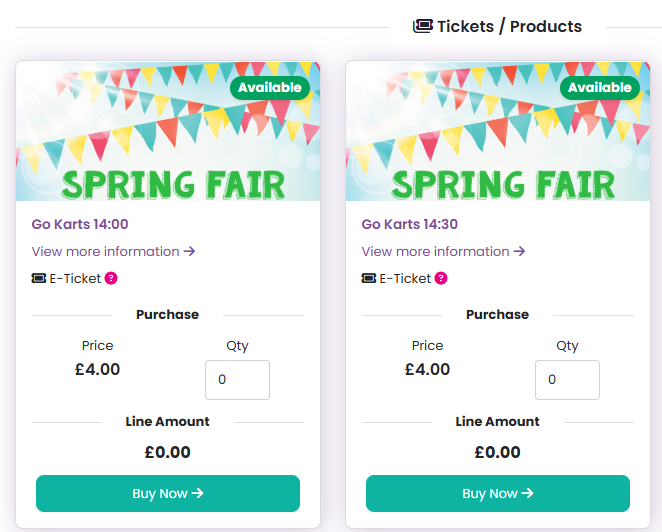
Task: Open View more information for Go Karts 14:30
Action: pyautogui.click(x=443, y=251)
